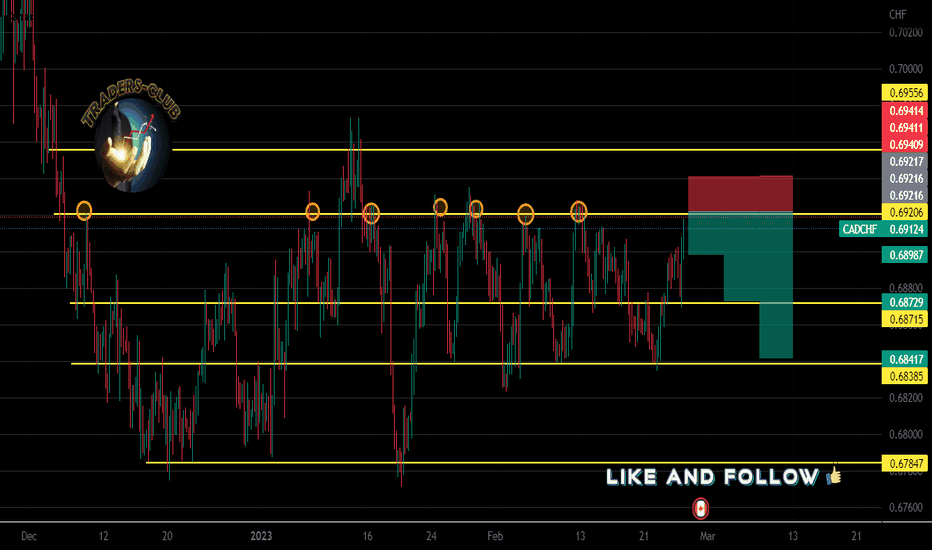Select the yellow 0.68715 line price label
This screenshot has width=932, height=550.
click(905, 319)
